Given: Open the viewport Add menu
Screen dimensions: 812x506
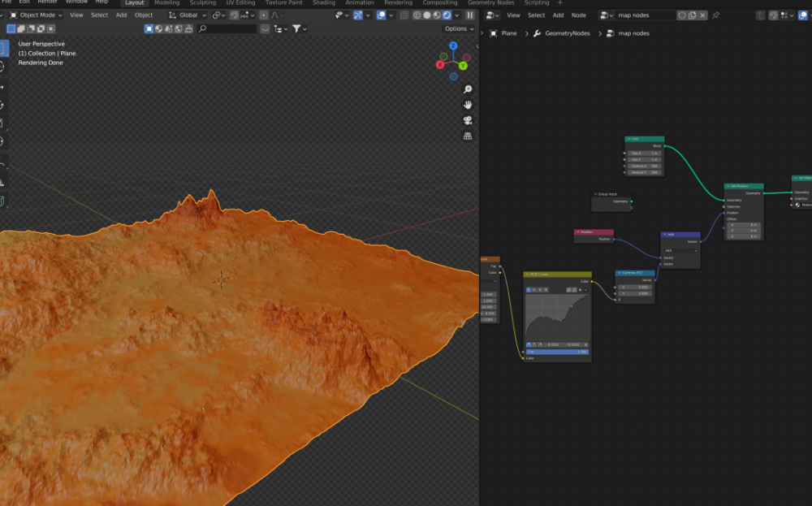Looking at the screenshot, I should click(x=121, y=15).
